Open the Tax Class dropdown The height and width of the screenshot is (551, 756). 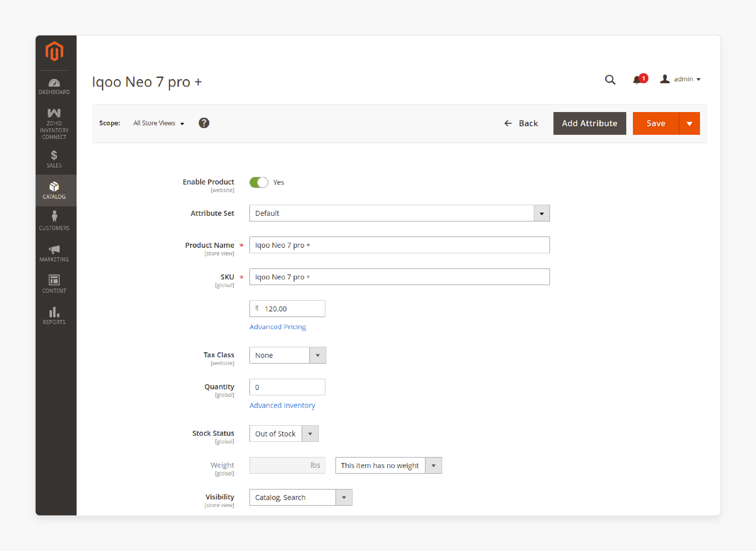287,355
